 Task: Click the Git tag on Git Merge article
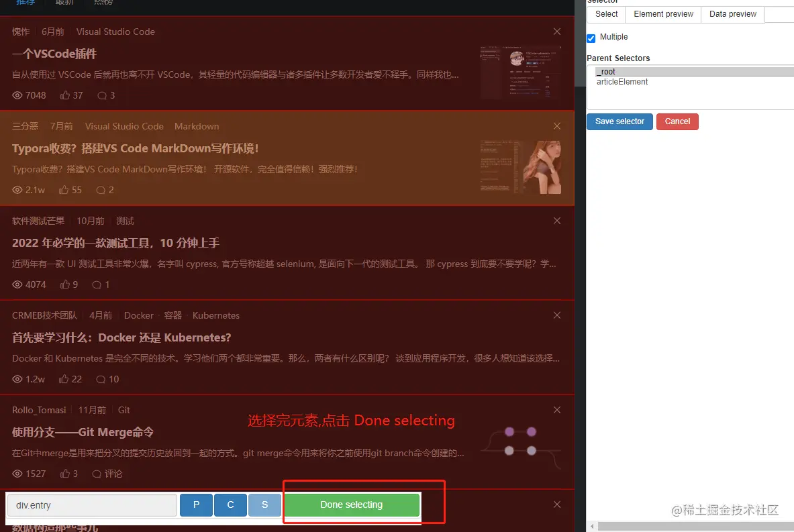click(124, 410)
